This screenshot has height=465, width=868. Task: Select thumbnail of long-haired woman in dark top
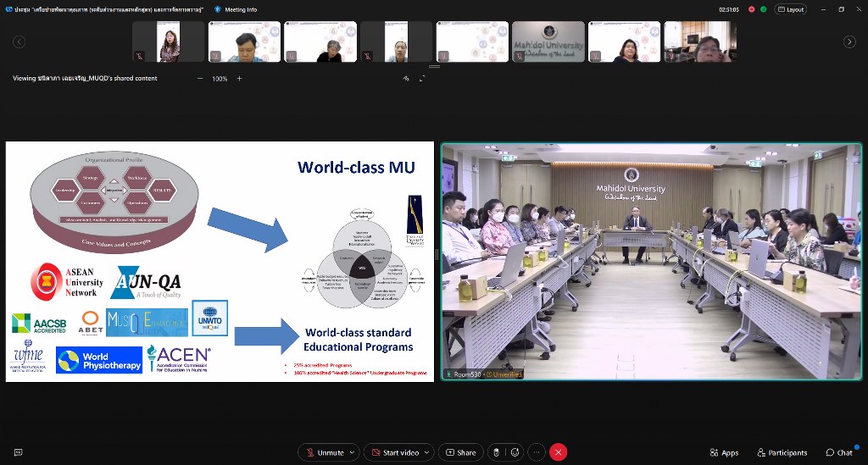click(x=624, y=42)
